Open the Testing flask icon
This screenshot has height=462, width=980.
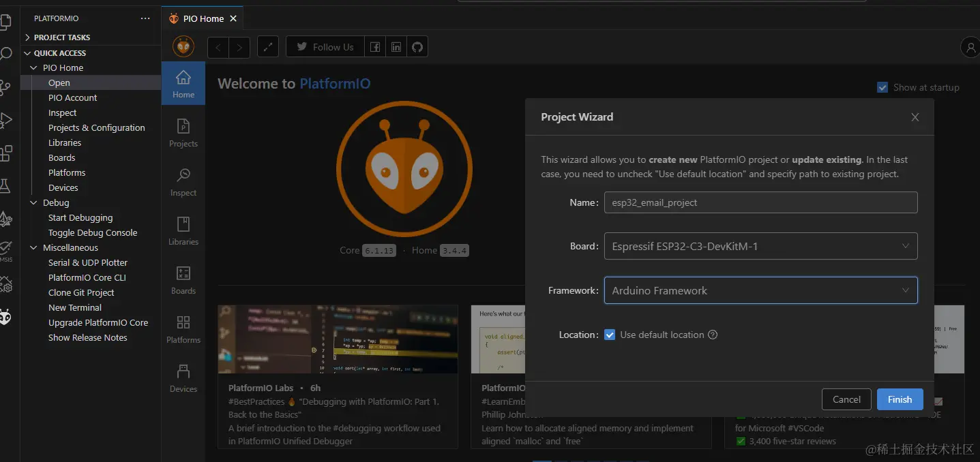click(x=5, y=185)
